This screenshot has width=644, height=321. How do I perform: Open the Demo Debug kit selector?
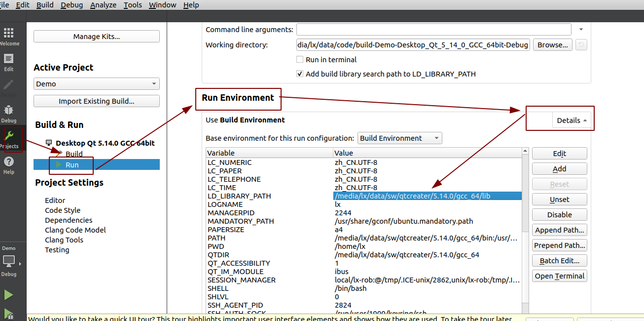coord(9,261)
